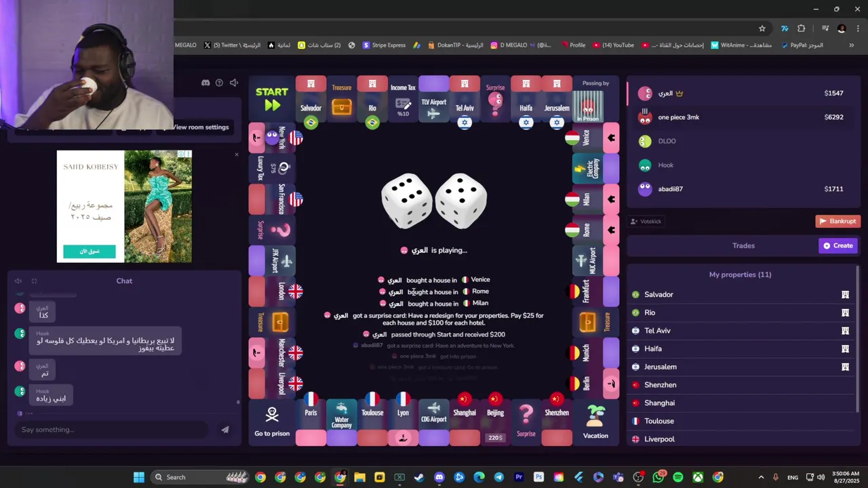Click the Bankrupt button
Screen dimensions: 868x488
click(838, 221)
